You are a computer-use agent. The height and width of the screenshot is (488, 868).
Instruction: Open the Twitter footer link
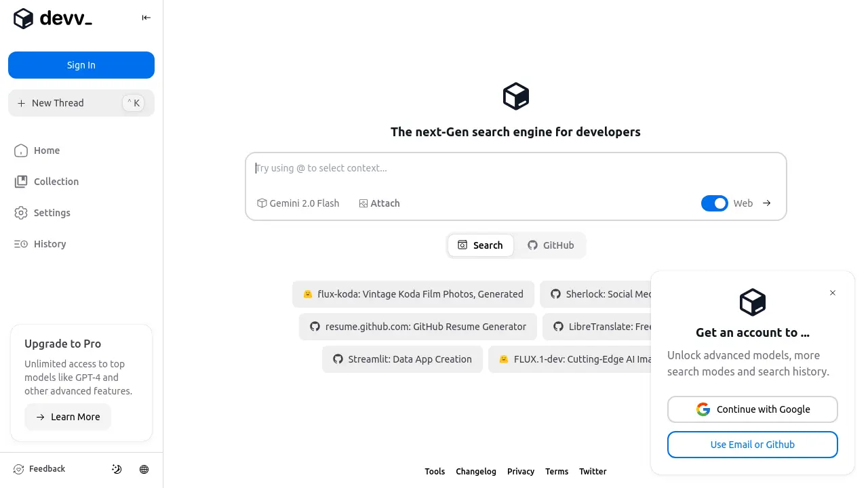point(593,472)
